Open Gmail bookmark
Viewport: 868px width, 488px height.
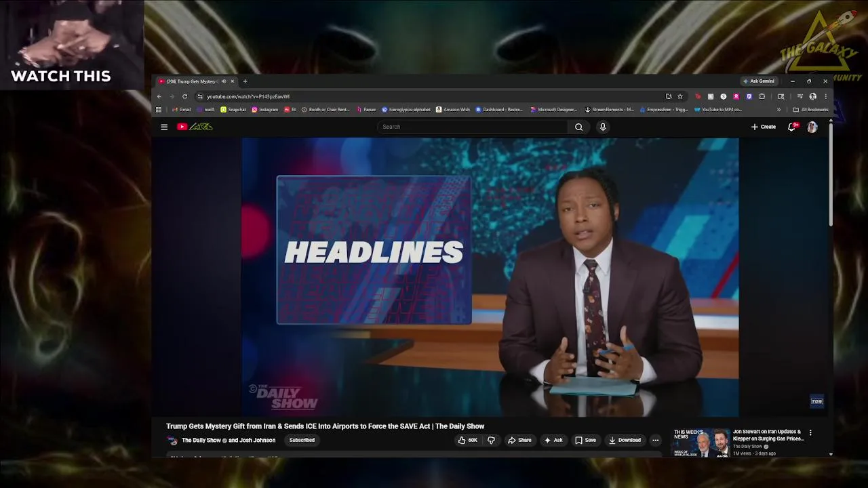pyautogui.click(x=181, y=109)
